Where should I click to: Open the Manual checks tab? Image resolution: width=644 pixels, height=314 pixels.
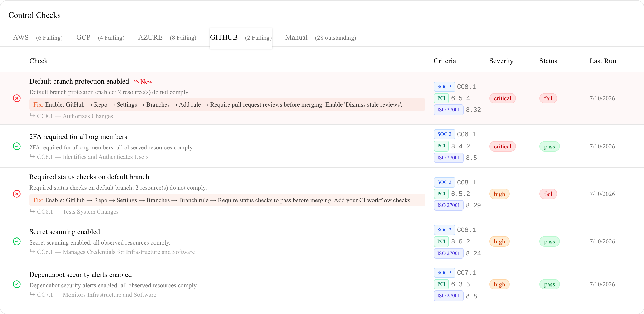pyautogui.click(x=321, y=38)
